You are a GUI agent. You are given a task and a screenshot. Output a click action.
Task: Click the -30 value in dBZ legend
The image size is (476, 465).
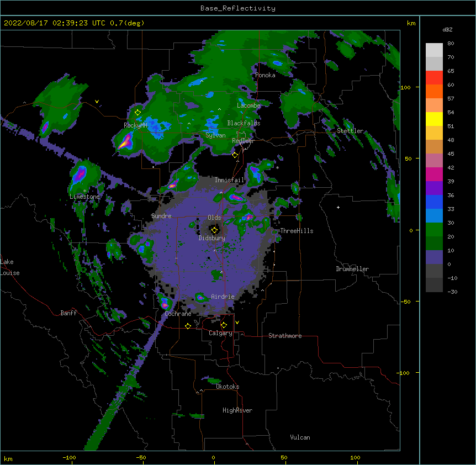(452, 292)
